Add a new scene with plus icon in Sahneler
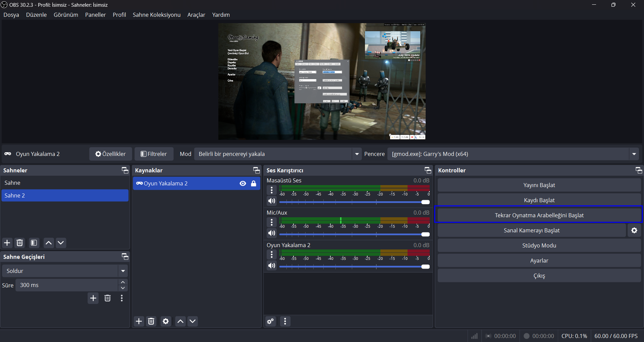The image size is (644, 342). (7, 243)
